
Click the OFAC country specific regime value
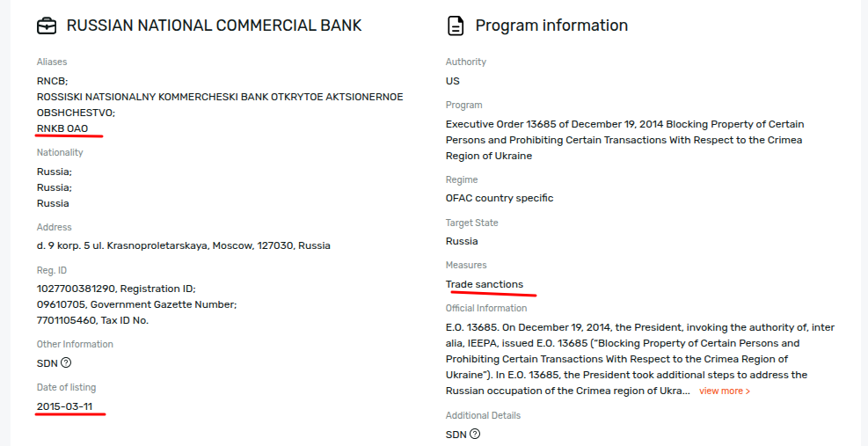pyautogui.click(x=500, y=198)
